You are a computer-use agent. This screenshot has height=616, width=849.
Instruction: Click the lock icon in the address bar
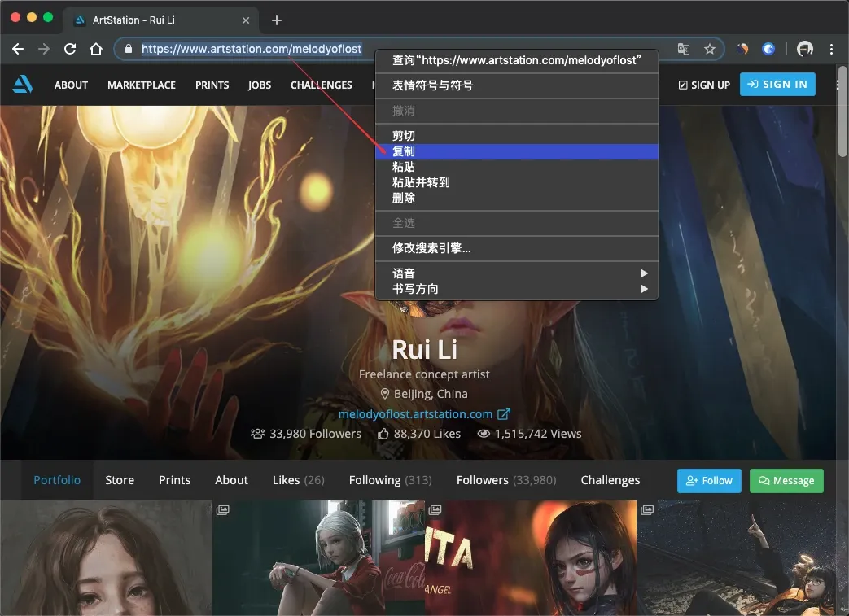[129, 50]
